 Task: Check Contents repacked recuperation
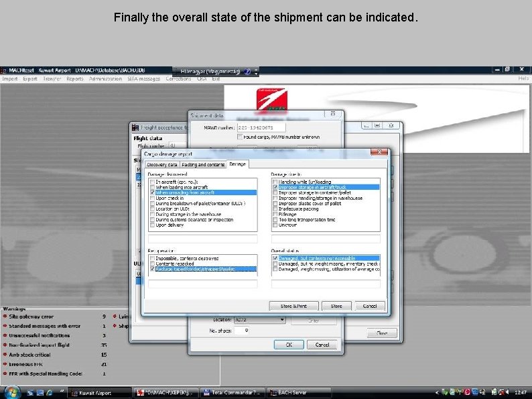(152, 264)
